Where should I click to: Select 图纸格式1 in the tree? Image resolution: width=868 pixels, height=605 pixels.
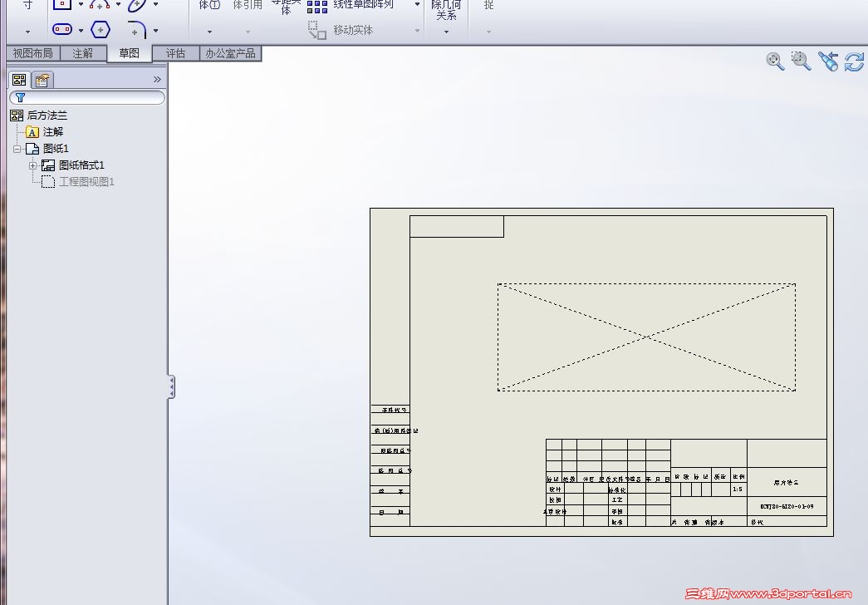tap(82, 165)
